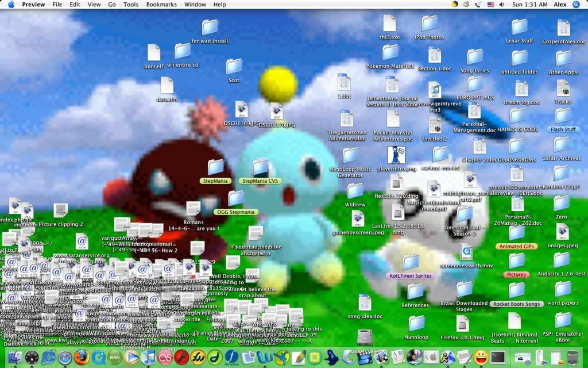
Task: Open AIM running-man icon in the Dock
Action: point(448,357)
